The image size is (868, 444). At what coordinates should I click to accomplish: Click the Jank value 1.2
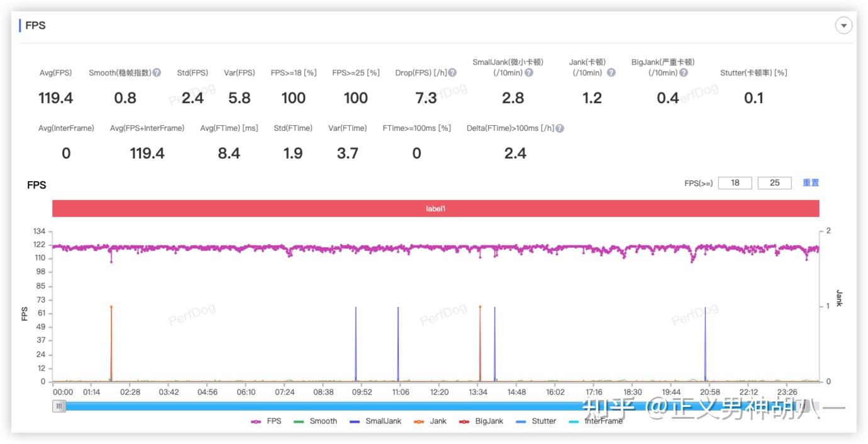click(592, 98)
